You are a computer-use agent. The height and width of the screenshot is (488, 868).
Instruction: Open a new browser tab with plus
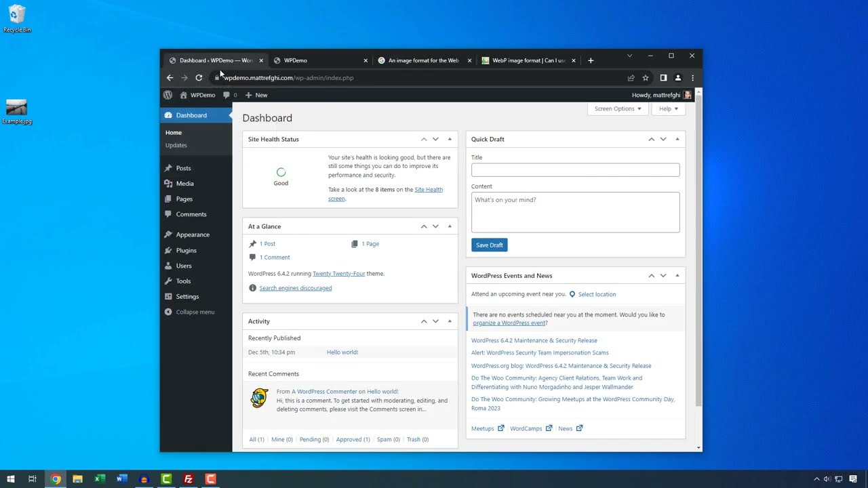591,60
